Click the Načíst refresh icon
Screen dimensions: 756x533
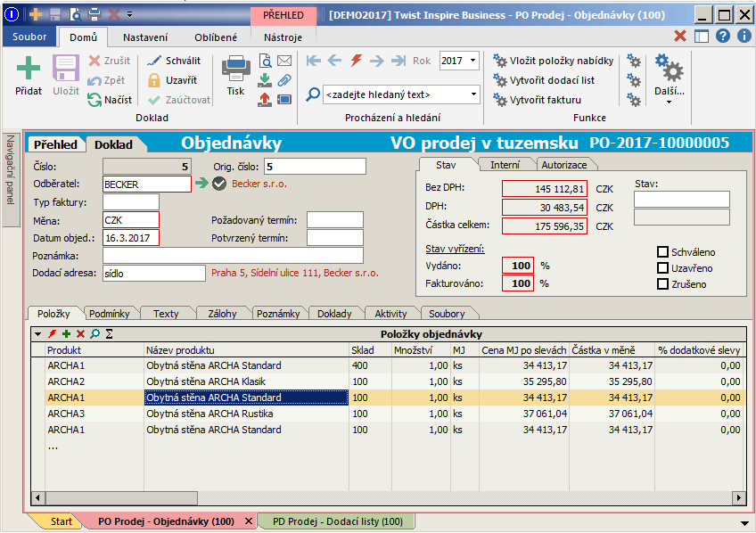(95, 100)
